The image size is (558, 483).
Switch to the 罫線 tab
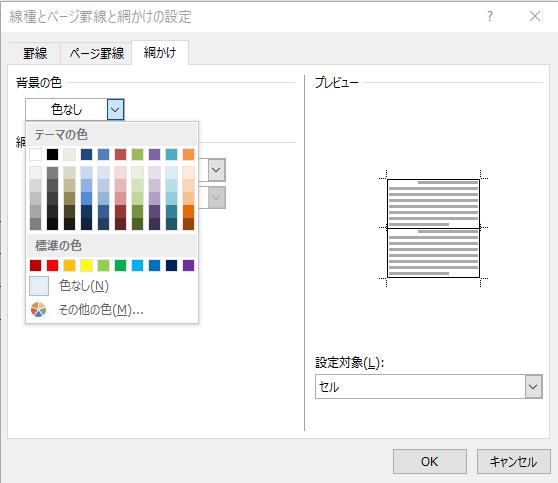click(x=35, y=54)
